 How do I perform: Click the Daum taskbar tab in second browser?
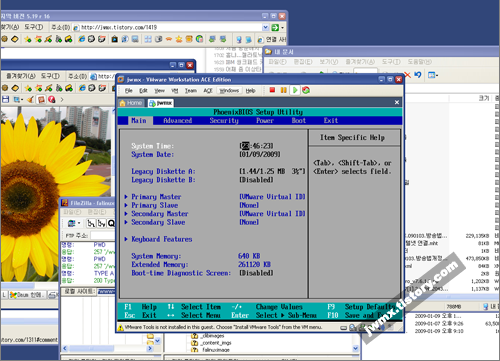[x=27, y=295]
